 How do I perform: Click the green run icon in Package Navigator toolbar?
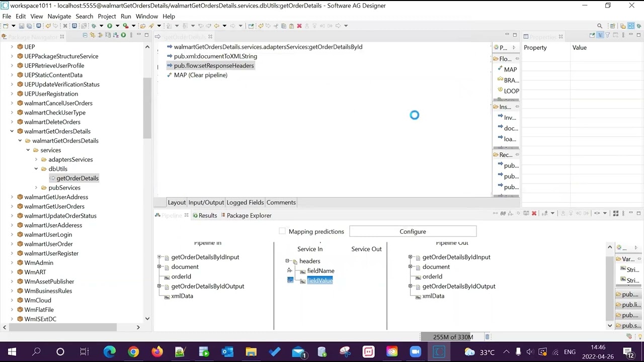(123, 35)
